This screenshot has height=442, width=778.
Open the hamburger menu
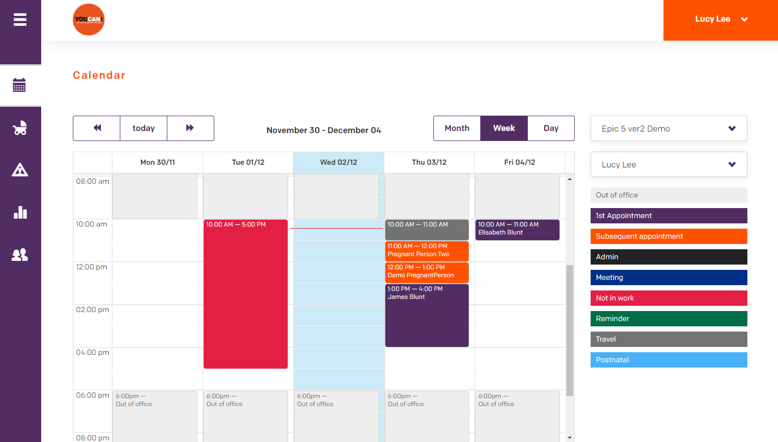pos(20,20)
